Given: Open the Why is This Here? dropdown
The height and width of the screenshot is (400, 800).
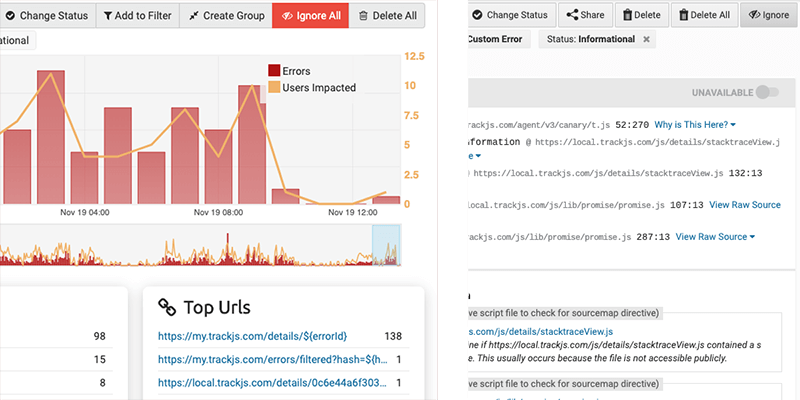Looking at the screenshot, I should tap(695, 124).
